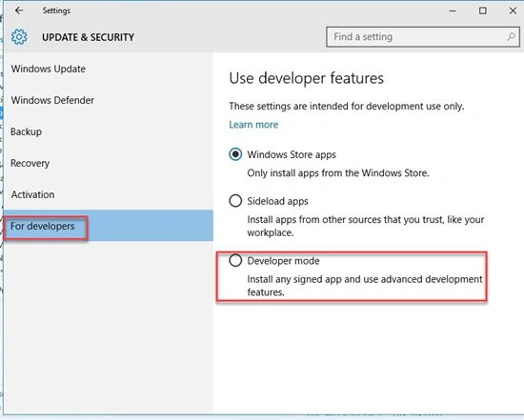
Task: Minimize the Settings window
Action: pos(453,11)
